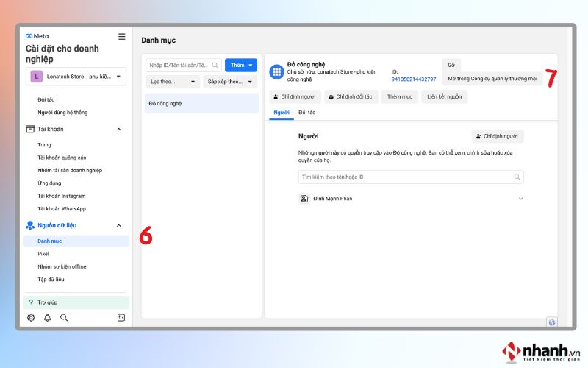The height and width of the screenshot is (368, 588).
Task: Open notifications bell icon
Action: (x=47, y=318)
